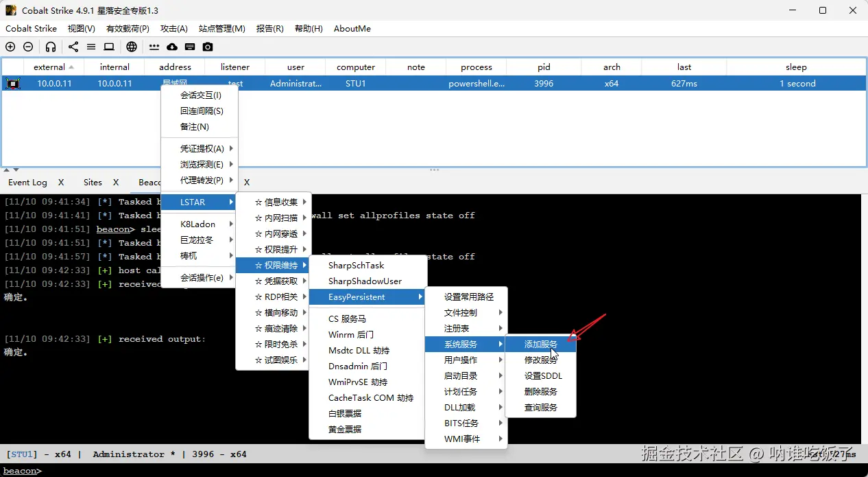Switch to pivot graph view icon
Screen dimensions: 868x477
73,47
